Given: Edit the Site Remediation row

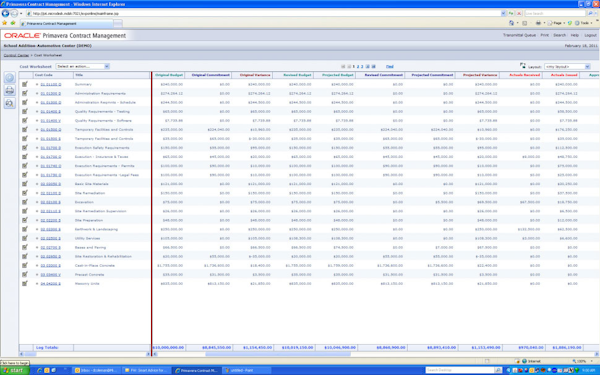Looking at the screenshot, I should pyautogui.click(x=25, y=193).
